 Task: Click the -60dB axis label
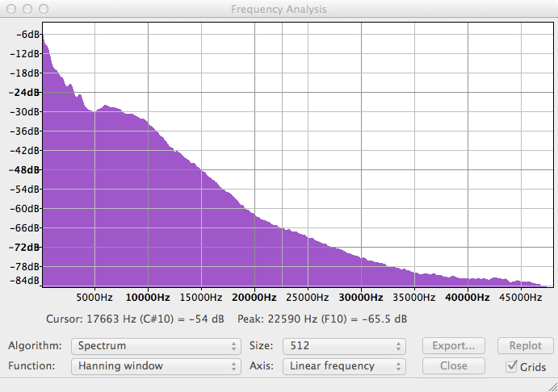24,209
